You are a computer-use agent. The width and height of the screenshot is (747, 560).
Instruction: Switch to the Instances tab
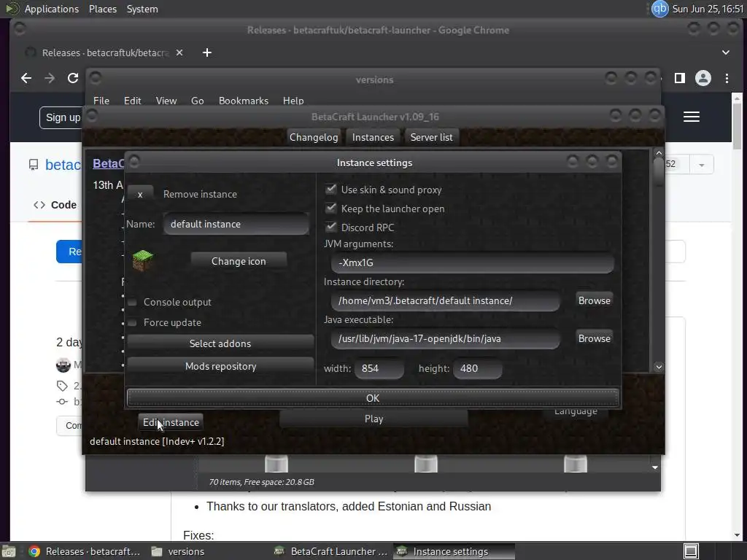[x=373, y=137]
